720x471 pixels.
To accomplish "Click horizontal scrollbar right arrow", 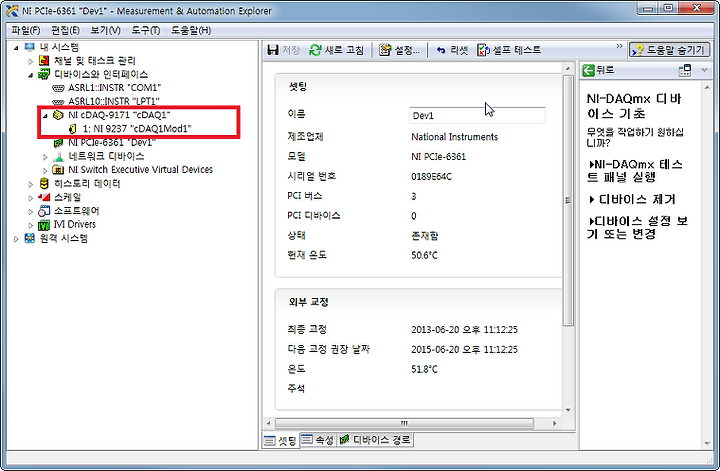I will (x=554, y=423).
